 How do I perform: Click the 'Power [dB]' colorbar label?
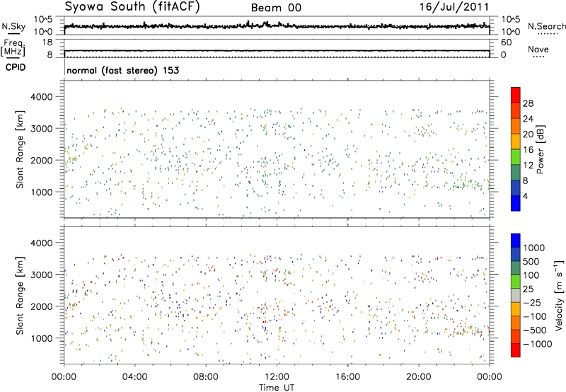click(540, 149)
